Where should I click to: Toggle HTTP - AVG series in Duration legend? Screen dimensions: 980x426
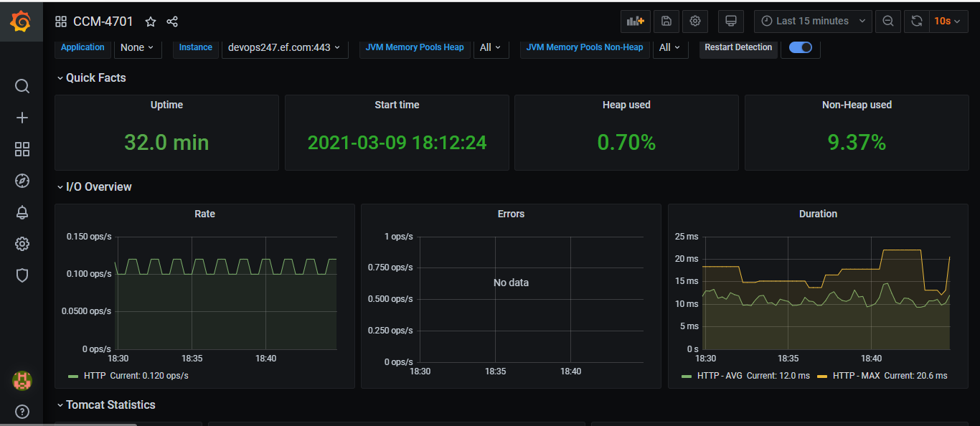[x=719, y=376]
